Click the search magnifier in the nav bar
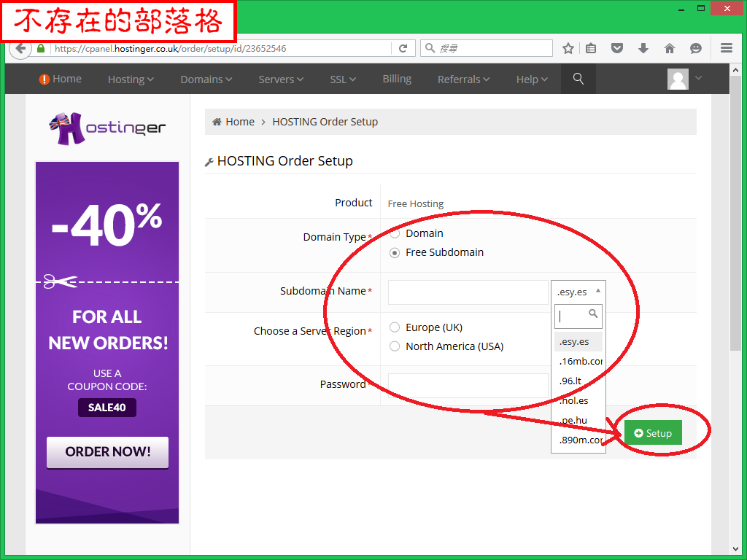The height and width of the screenshot is (560, 747). click(x=578, y=79)
